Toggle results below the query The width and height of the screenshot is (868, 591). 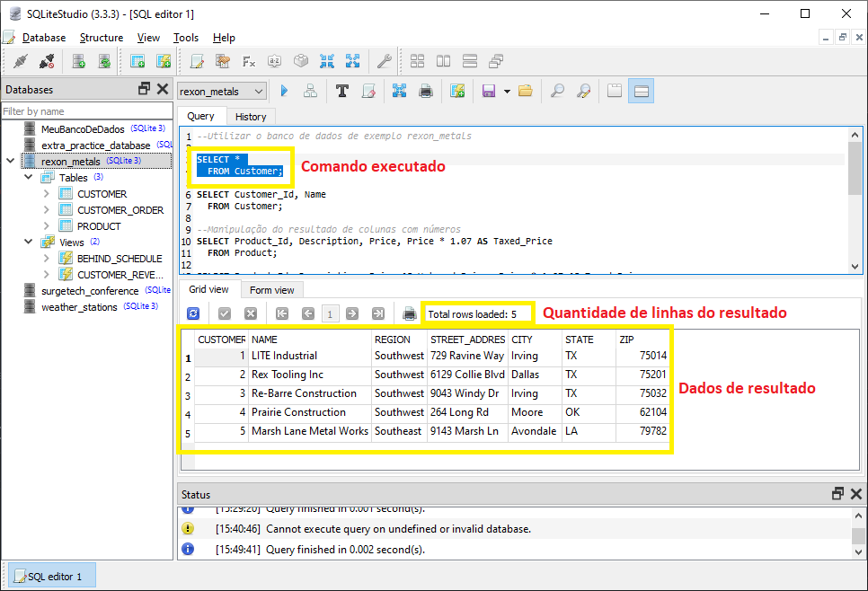(x=641, y=91)
